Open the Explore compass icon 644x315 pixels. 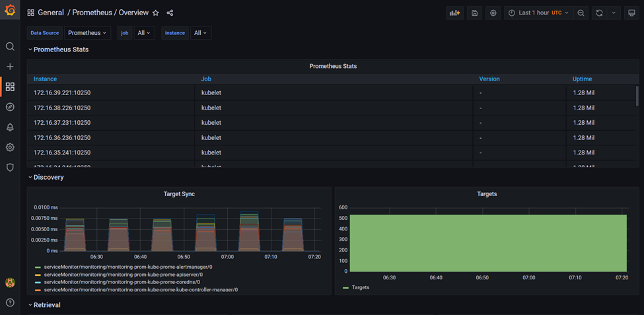click(x=10, y=107)
